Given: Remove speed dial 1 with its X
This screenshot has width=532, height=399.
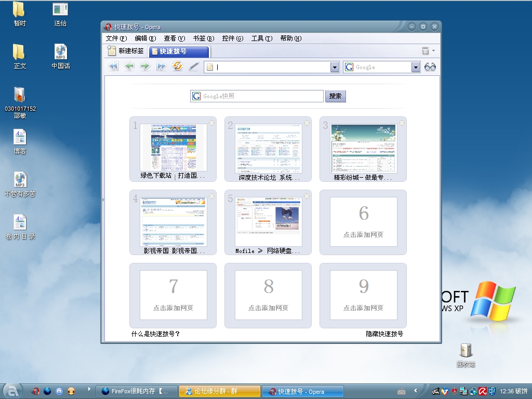Looking at the screenshot, I should [212, 123].
